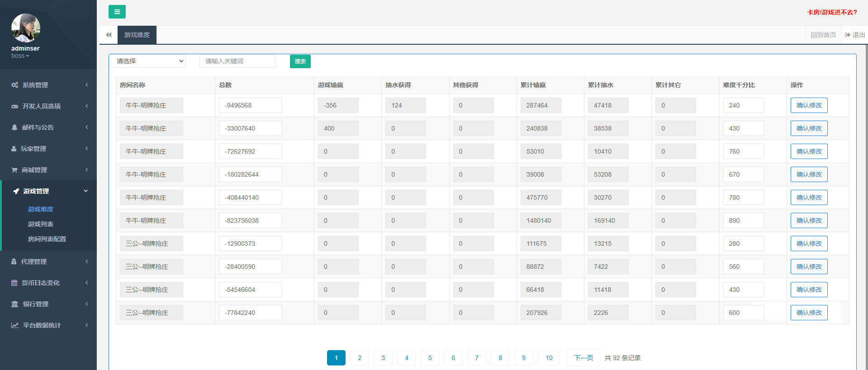Click the shopping cart icon for 商城管理
868x370 pixels.
[x=14, y=170]
